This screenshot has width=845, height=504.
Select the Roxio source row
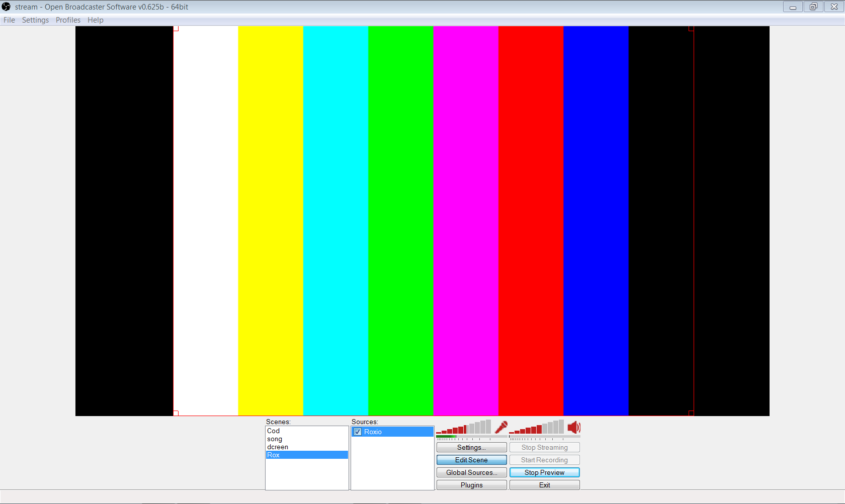tap(392, 432)
